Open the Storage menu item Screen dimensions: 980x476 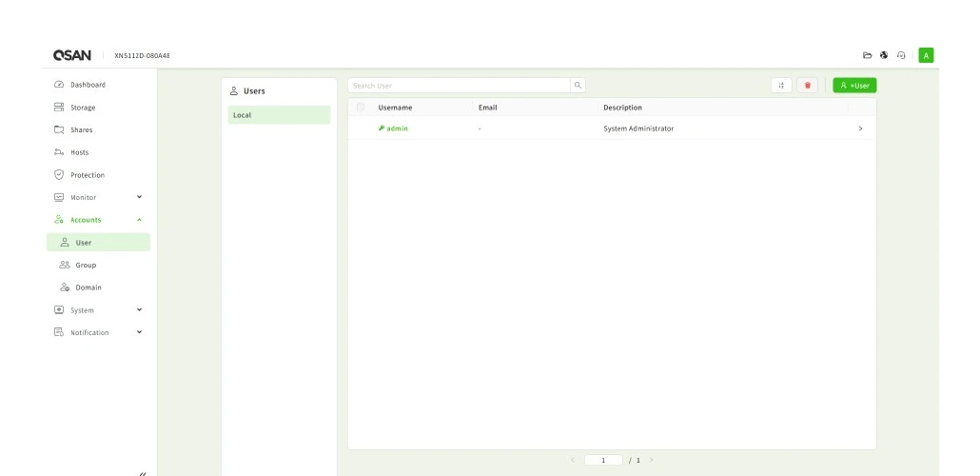(98, 107)
